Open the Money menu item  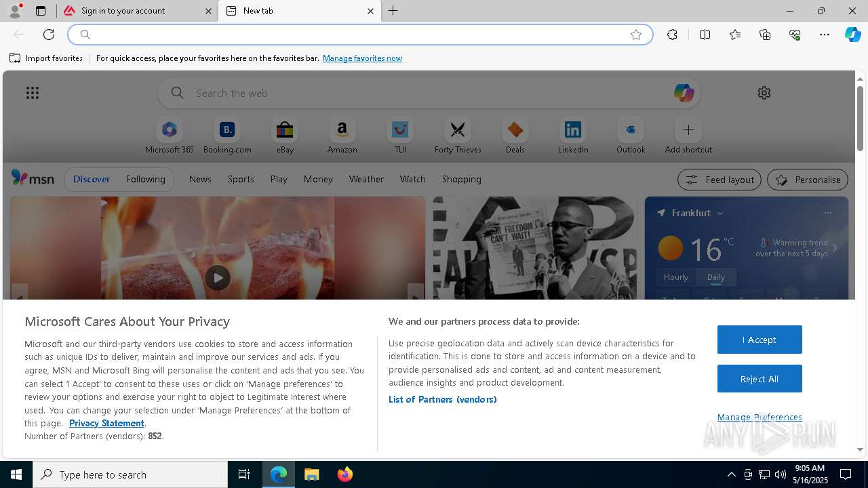318,179
